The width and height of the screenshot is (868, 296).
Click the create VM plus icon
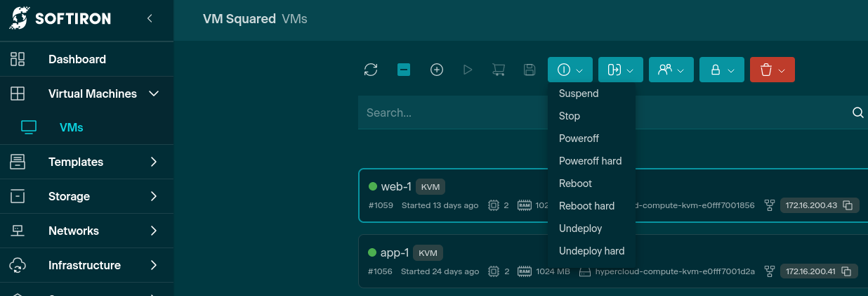(437, 70)
